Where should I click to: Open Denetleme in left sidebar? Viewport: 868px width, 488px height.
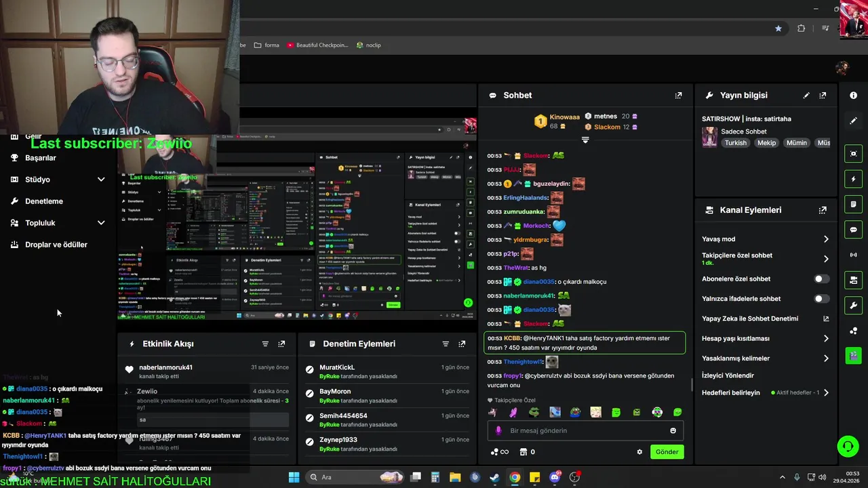click(x=44, y=201)
